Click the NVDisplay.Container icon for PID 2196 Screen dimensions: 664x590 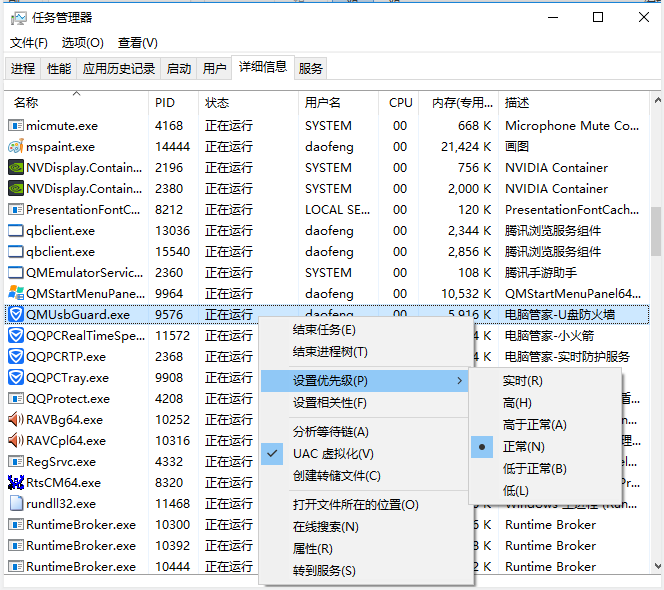(16, 168)
